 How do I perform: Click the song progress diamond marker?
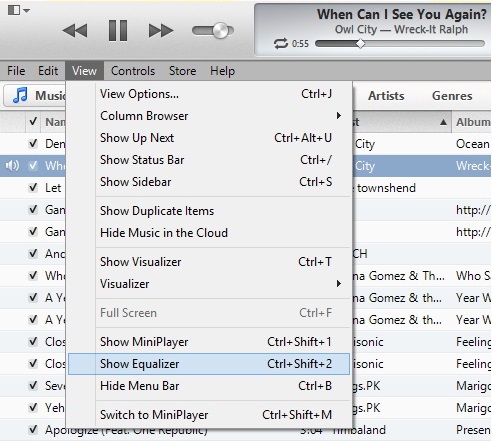360,44
